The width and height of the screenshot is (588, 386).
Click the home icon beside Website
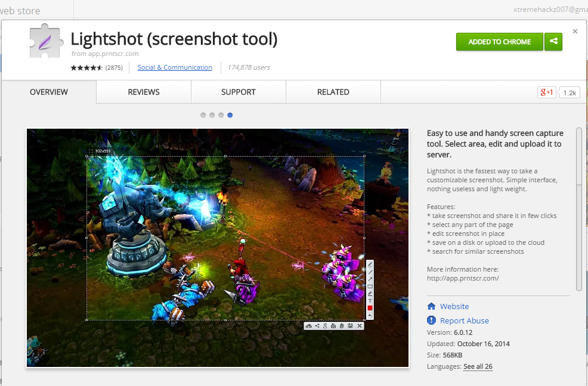coord(431,306)
